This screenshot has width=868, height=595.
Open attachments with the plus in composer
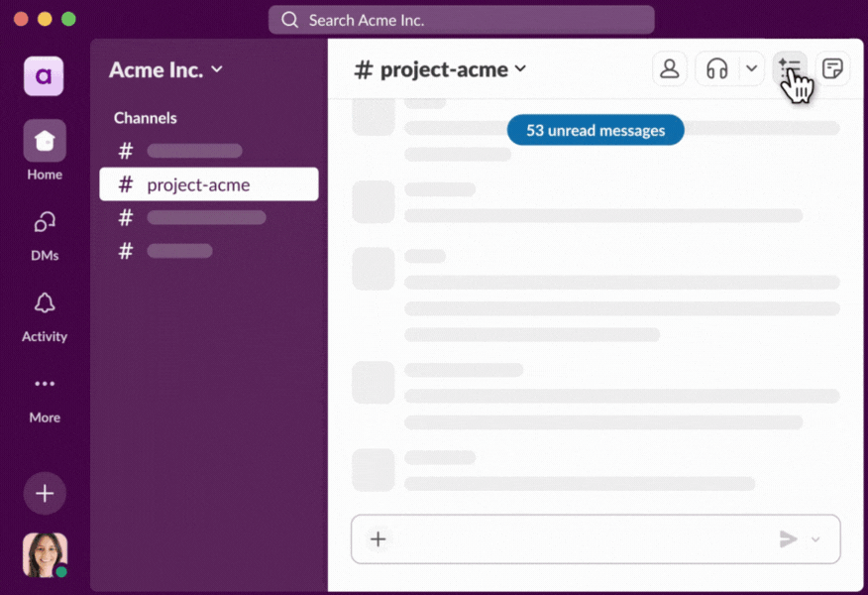(378, 538)
